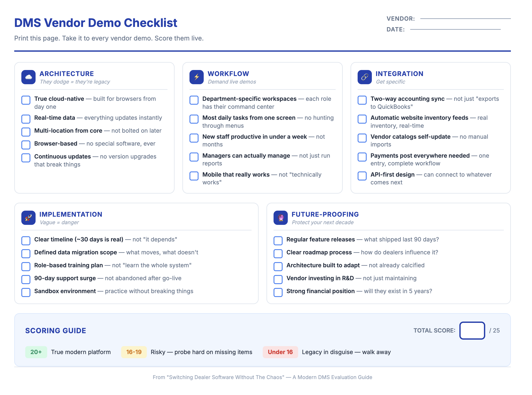Viewport: 532px width, 395px height.
Task: Click the Workflow lightning bolt icon
Action: [x=196, y=77]
